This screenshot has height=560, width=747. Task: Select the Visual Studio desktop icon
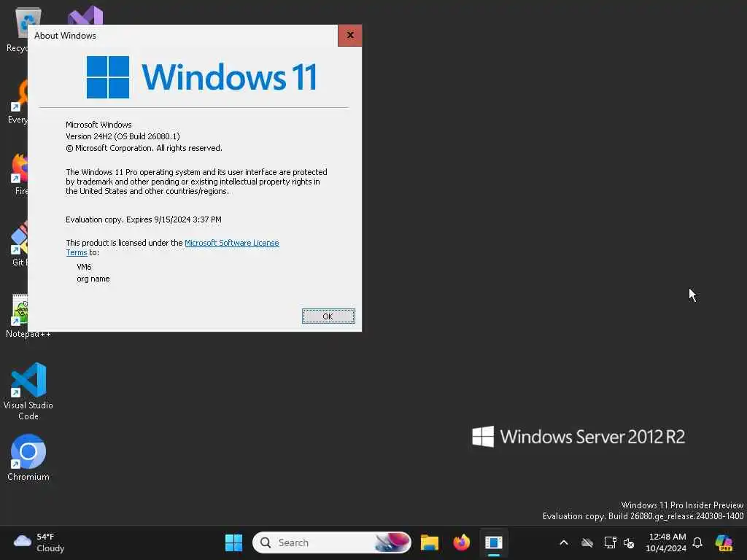pyautogui.click(x=85, y=15)
